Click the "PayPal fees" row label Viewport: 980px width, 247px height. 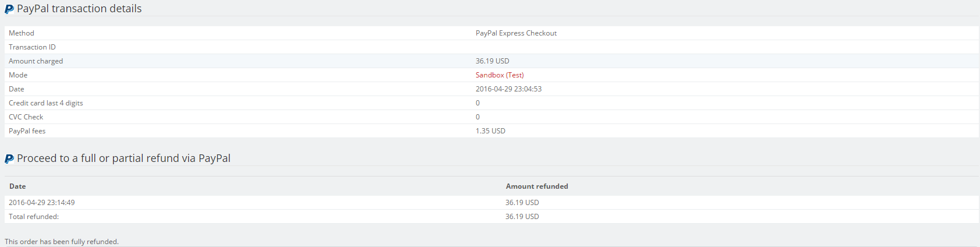[27, 131]
